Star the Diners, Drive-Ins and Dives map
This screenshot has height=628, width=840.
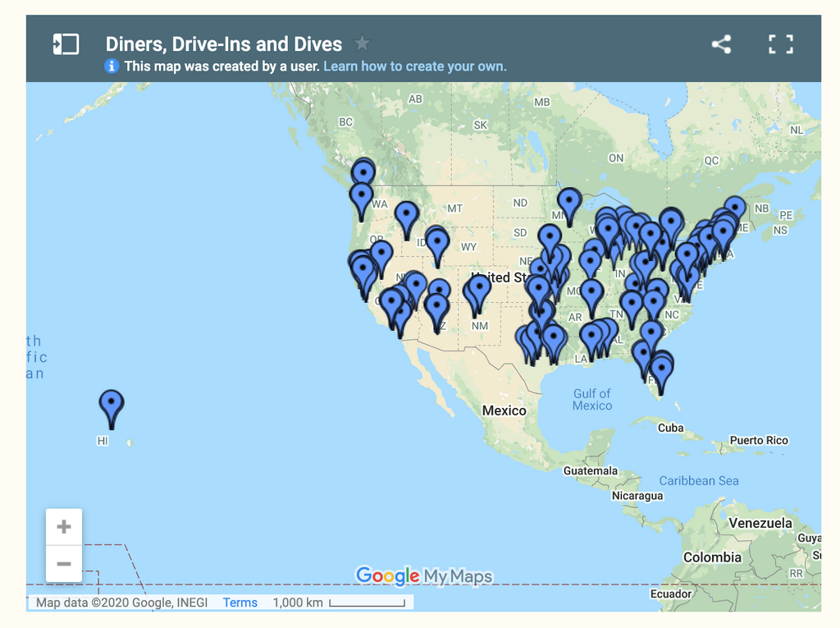coord(362,43)
